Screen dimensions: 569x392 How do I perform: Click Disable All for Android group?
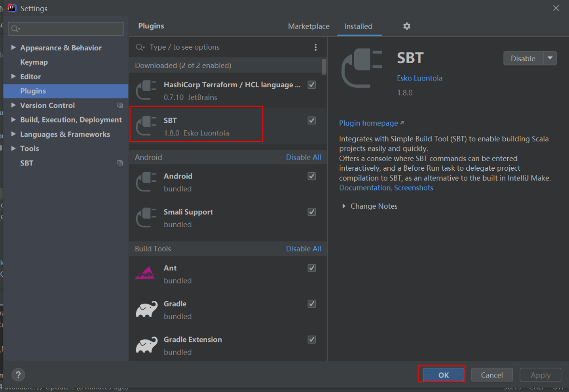click(304, 157)
